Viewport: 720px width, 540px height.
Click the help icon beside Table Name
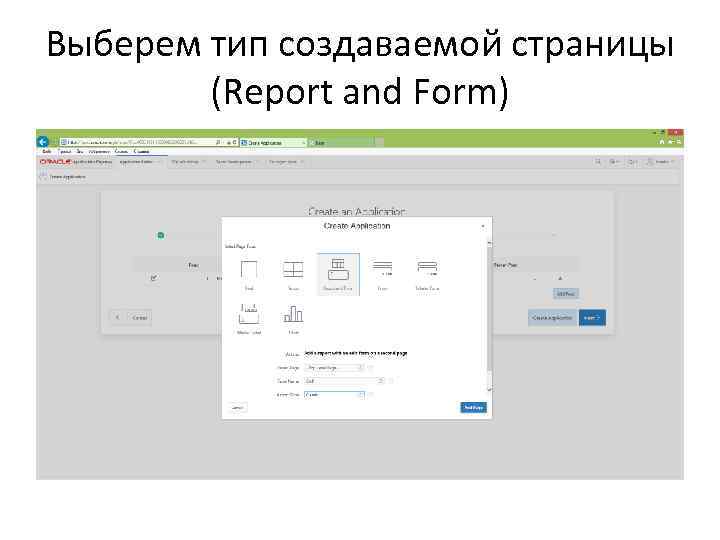(x=391, y=381)
